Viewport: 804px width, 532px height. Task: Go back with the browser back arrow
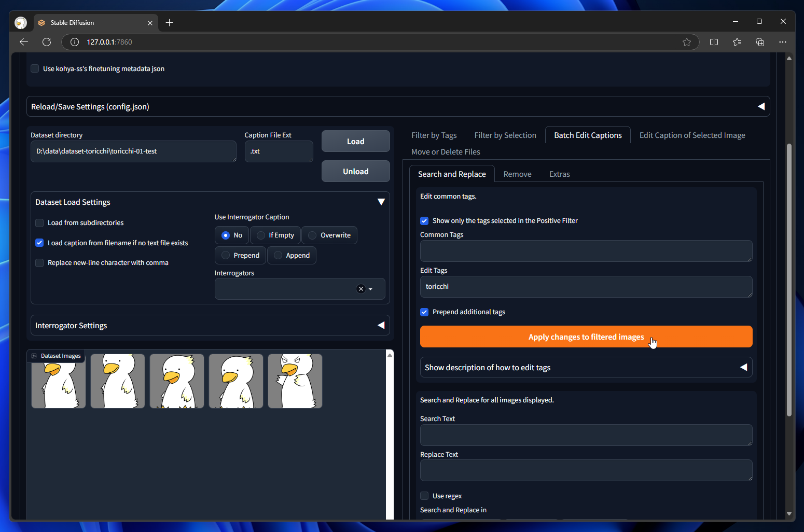(24, 42)
